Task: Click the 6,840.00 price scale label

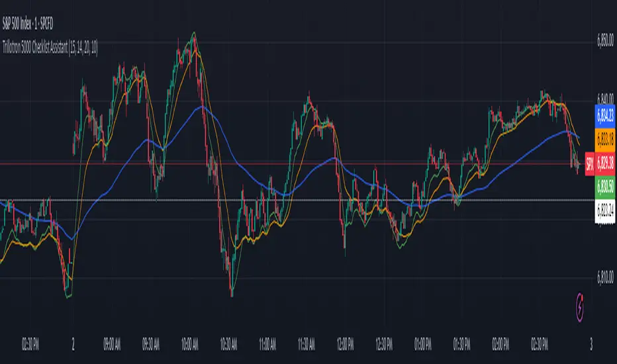Action: [x=605, y=99]
